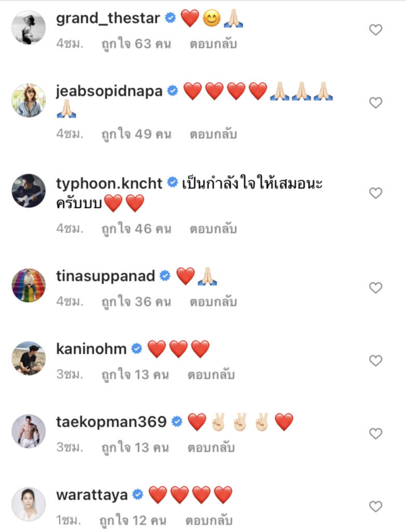Show likes list ถูกใจ 36 คน

[x=137, y=302]
